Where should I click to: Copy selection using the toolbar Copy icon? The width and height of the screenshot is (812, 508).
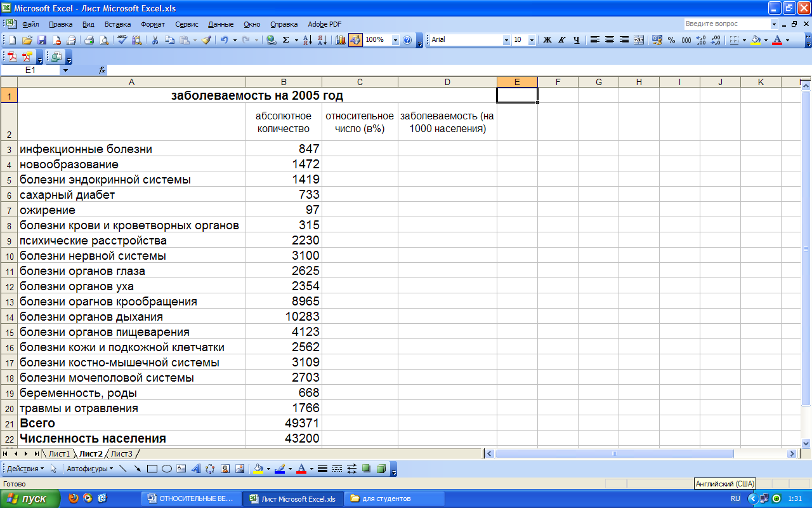[x=169, y=40]
